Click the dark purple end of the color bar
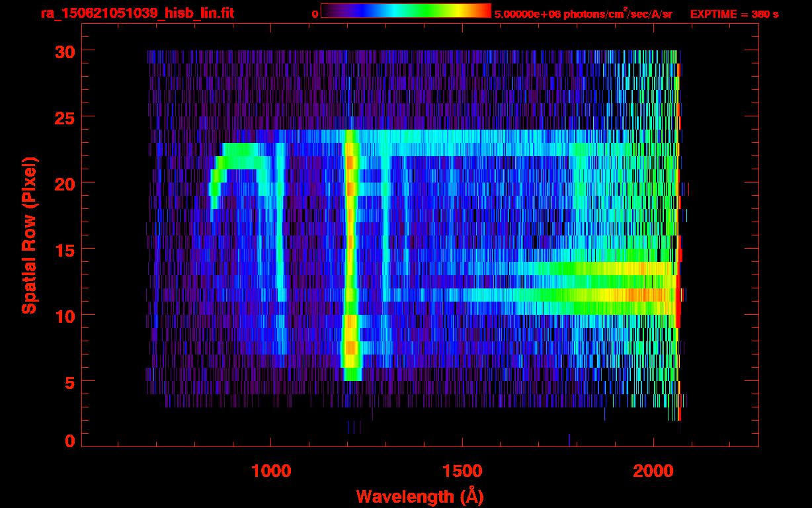This screenshot has width=812, height=508. pos(327,11)
